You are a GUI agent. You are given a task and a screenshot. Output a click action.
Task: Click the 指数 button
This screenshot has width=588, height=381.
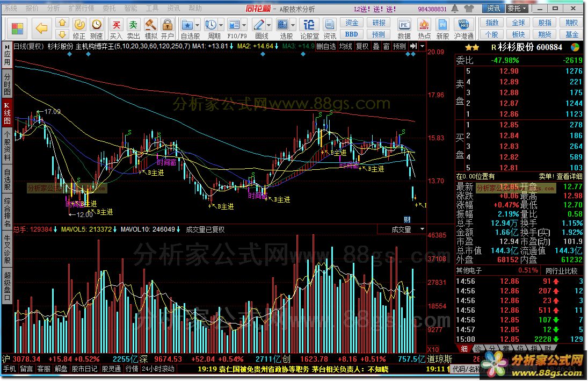(x=492, y=23)
